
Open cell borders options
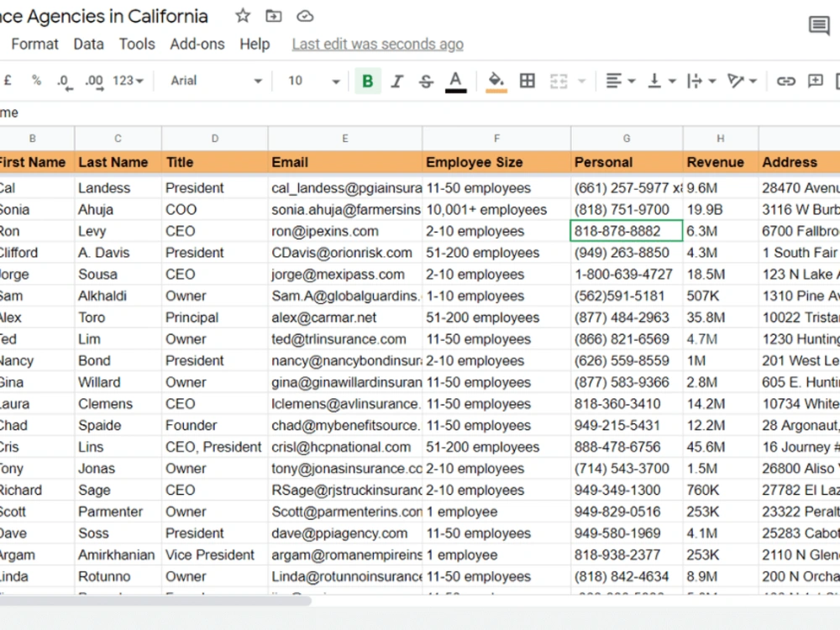pyautogui.click(x=528, y=81)
